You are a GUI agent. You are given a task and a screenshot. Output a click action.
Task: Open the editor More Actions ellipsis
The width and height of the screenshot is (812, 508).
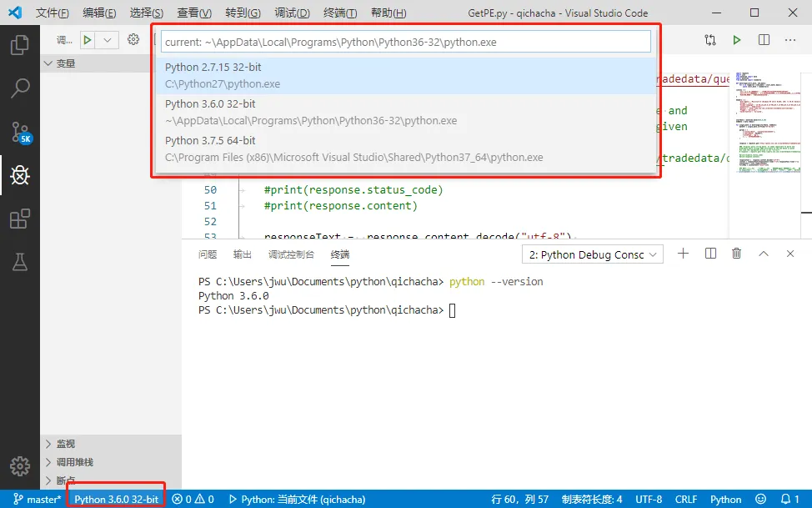789,40
